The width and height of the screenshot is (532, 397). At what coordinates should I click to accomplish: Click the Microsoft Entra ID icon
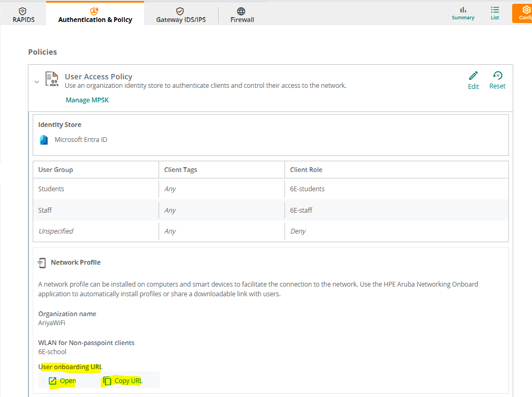(44, 140)
